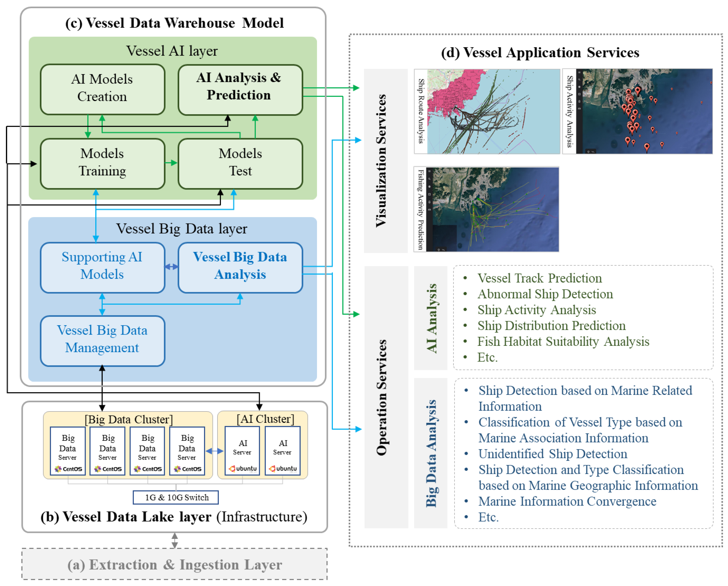Click the Models Training block

[102, 163]
